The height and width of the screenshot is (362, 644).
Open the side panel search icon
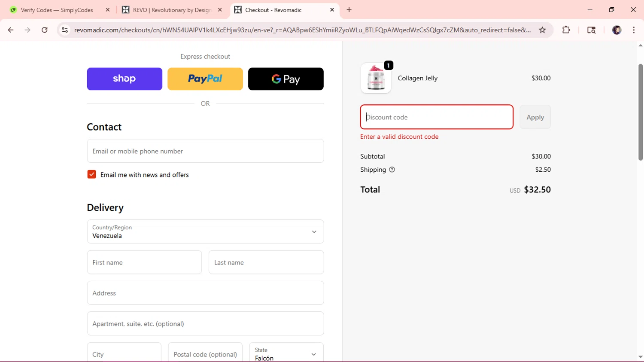point(591,30)
